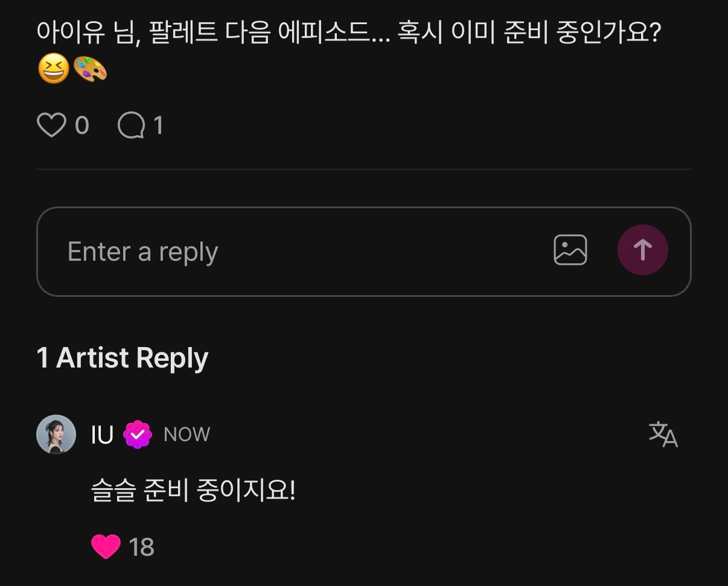Open replies by clicking the comment count
Viewport: 728px width, 586px height.
pyautogui.click(x=159, y=126)
